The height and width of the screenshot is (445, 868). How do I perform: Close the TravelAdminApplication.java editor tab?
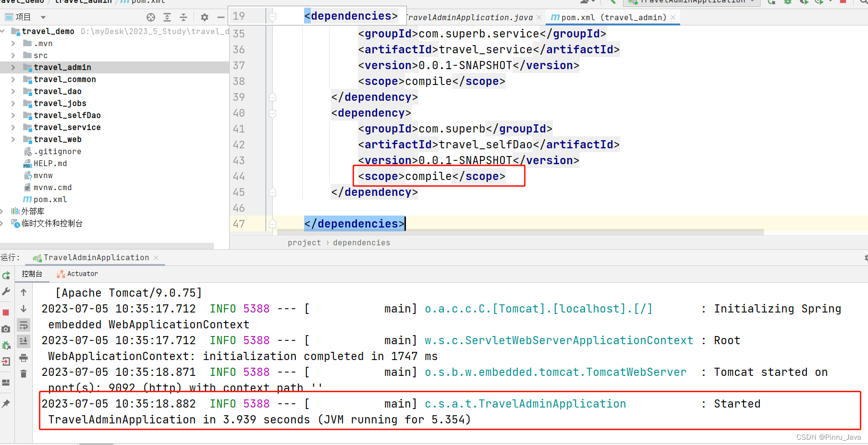point(539,17)
